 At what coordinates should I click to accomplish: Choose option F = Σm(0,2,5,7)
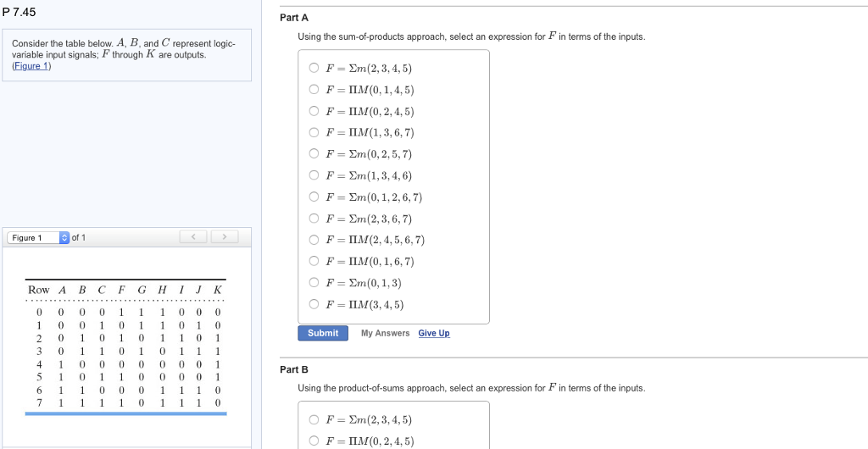(314, 154)
